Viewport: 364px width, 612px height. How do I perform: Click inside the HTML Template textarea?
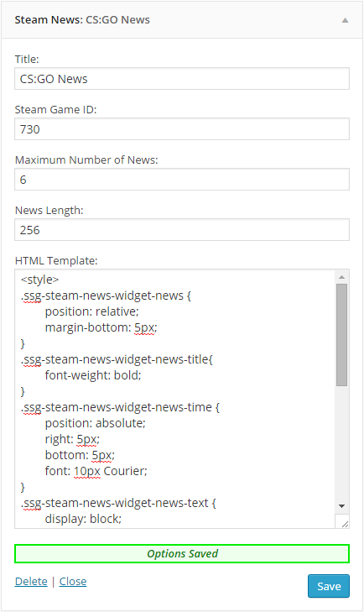pos(174,399)
